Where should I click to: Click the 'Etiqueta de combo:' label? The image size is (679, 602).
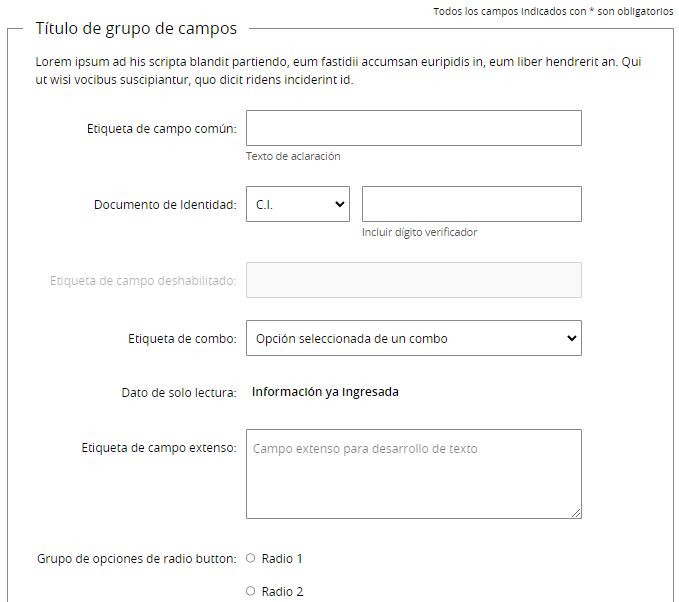click(x=182, y=339)
